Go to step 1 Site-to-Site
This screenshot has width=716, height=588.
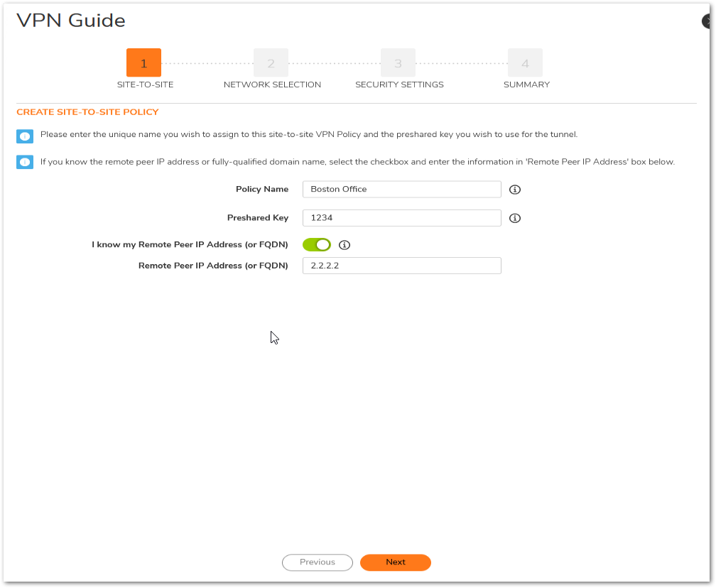coord(143,62)
